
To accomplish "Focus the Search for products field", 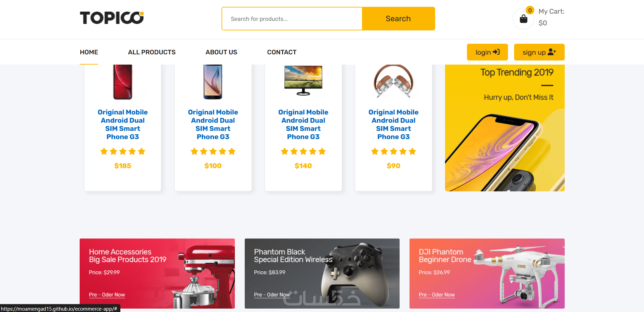I will (x=292, y=19).
